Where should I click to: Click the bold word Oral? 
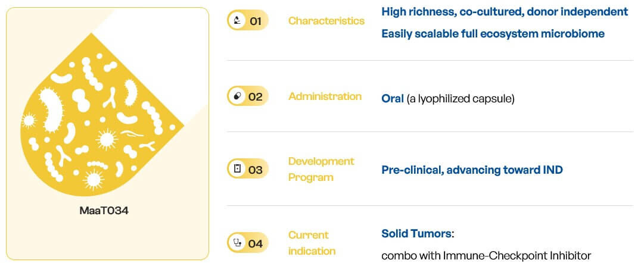coord(393,98)
